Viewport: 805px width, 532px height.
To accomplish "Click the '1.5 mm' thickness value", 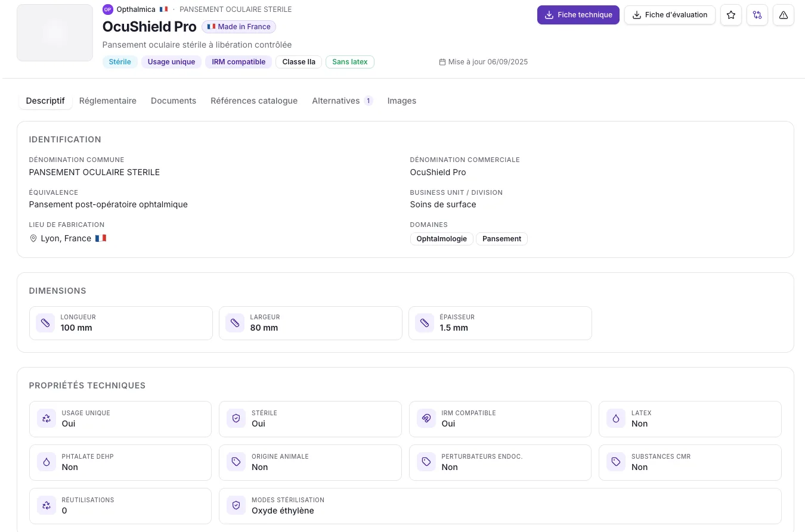I will pyautogui.click(x=454, y=328).
